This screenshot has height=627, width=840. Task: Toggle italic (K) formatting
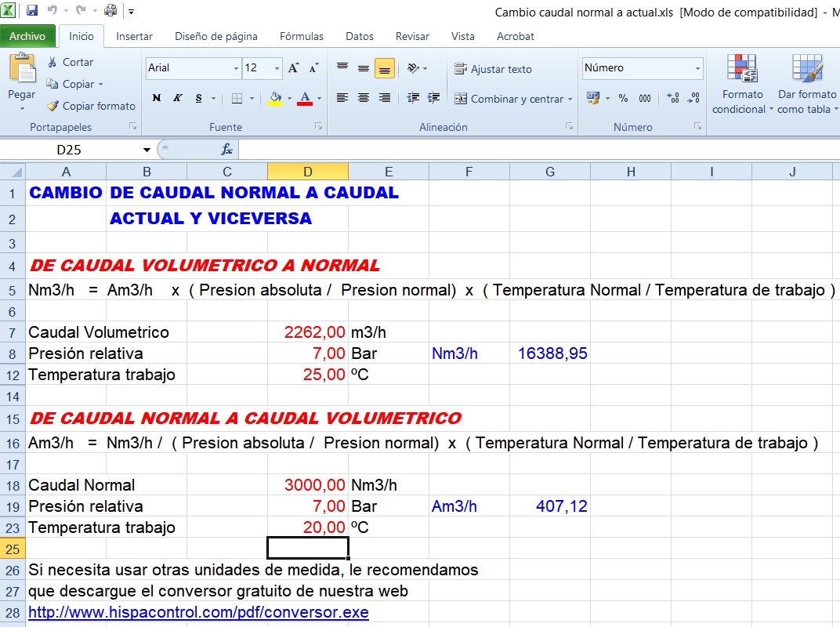(x=178, y=98)
